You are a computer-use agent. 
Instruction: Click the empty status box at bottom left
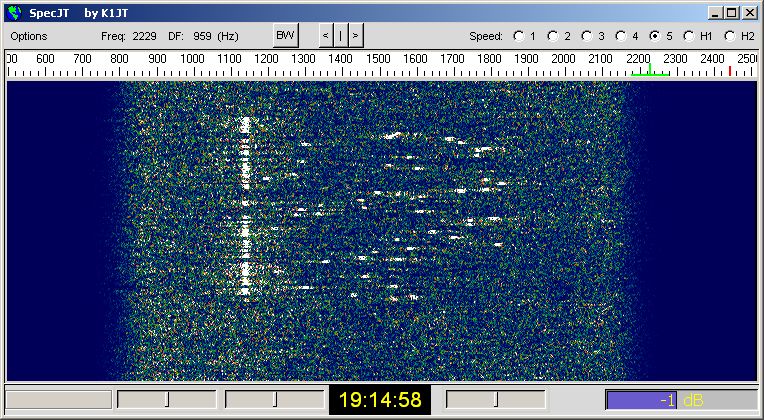(58, 400)
